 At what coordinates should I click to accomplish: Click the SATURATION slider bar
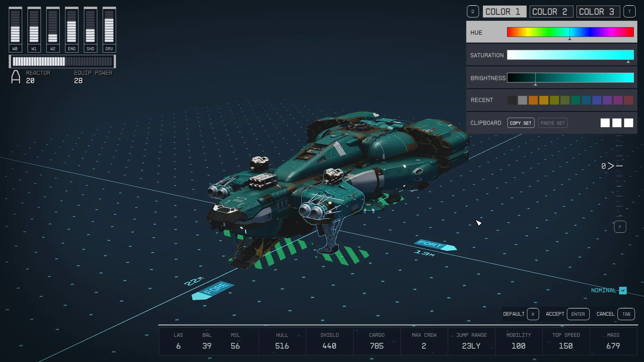[570, 55]
